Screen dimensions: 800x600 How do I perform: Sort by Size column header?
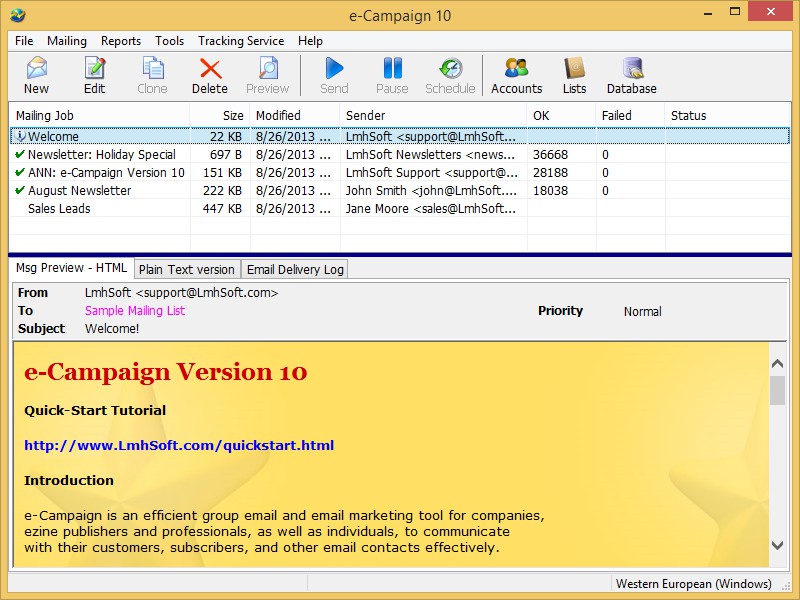(x=220, y=115)
